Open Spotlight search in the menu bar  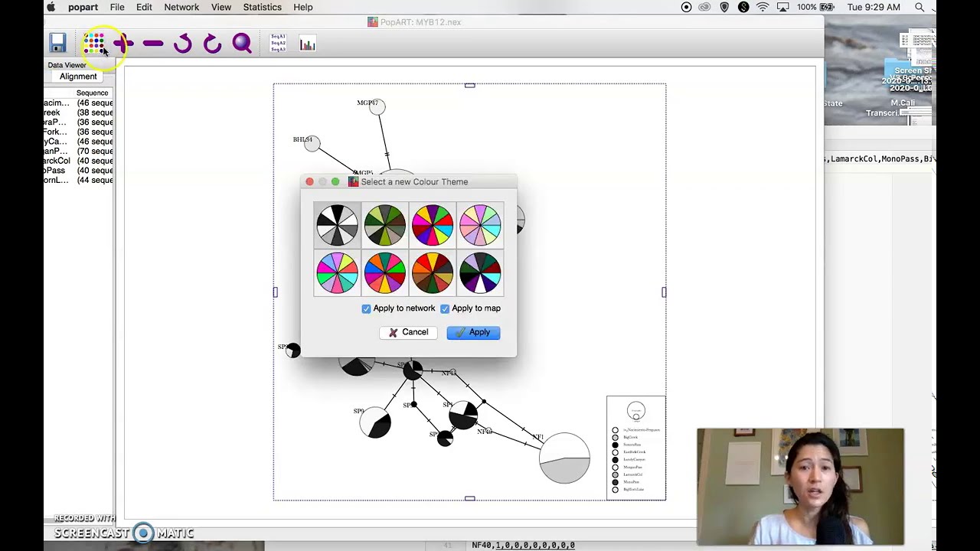coord(920,7)
